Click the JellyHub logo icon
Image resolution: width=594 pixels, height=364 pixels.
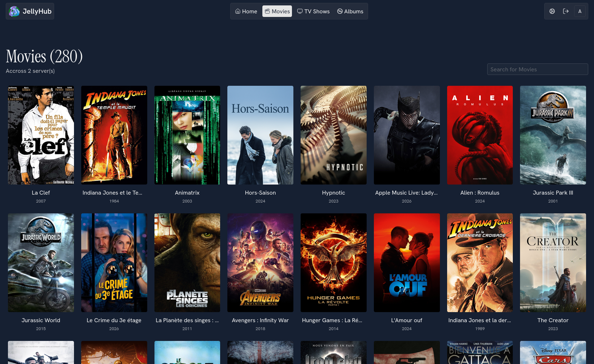[14, 11]
